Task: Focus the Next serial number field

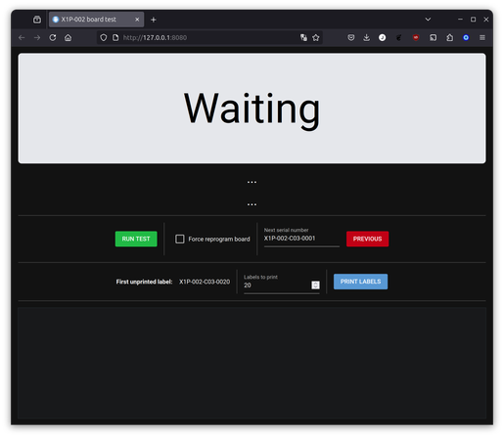Action: click(x=301, y=239)
